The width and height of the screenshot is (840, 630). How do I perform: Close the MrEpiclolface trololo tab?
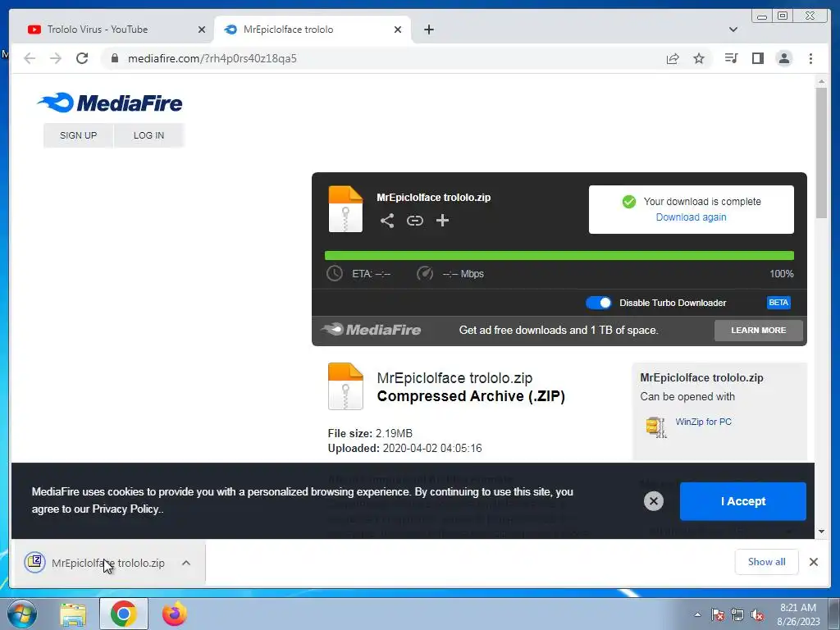tap(398, 30)
